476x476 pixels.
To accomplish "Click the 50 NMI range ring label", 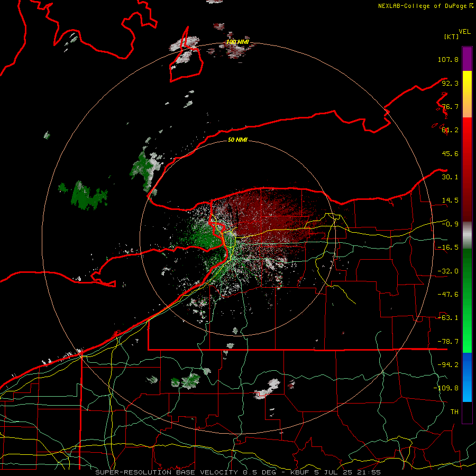I will tap(237, 140).
